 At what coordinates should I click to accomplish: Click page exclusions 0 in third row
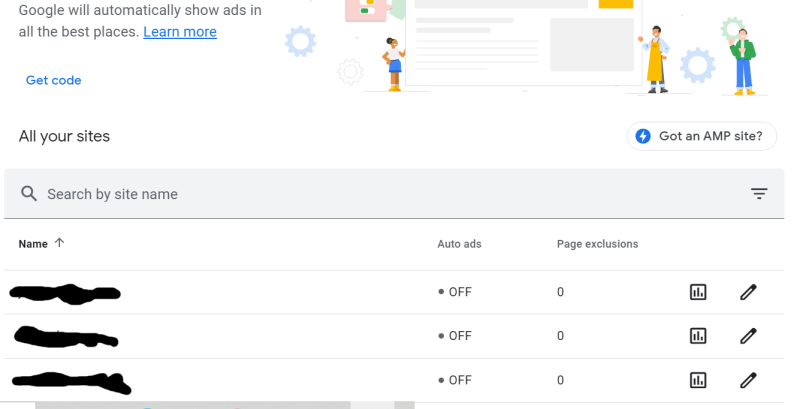[560, 380]
